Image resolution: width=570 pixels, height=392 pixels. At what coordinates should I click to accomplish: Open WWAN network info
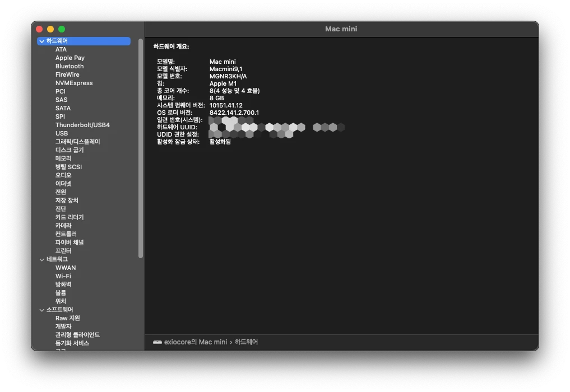[66, 268]
